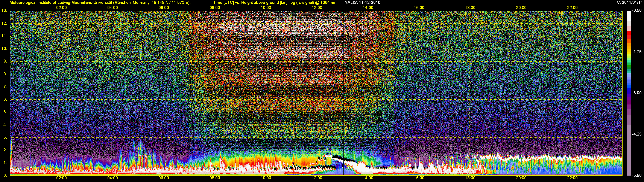Select the 20:00 label on the top time axis
This screenshot has height=182, width=644.
pyautogui.click(x=521, y=8)
